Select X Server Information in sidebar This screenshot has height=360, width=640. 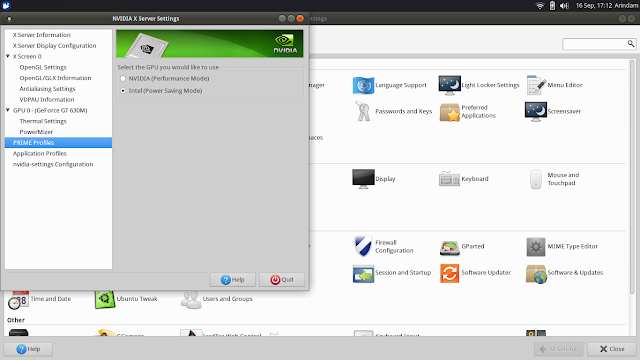[x=42, y=35]
